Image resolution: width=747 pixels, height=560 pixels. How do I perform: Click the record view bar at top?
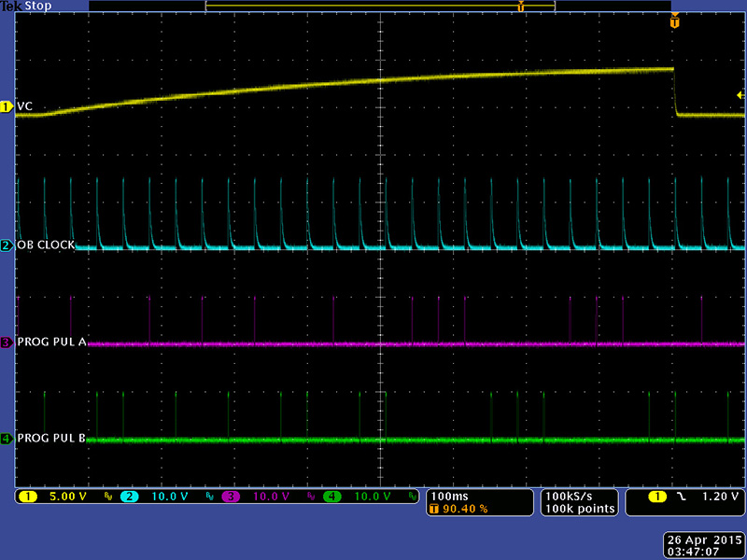click(x=380, y=7)
